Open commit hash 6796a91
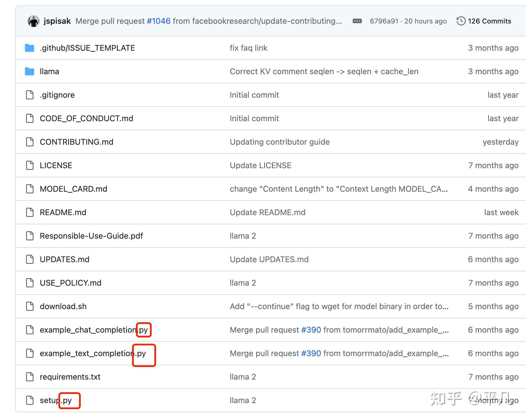The width and height of the screenshot is (526, 420). click(384, 21)
